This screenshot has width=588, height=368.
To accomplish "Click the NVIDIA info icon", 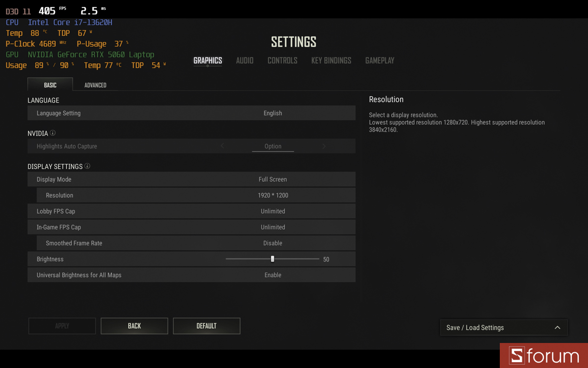I will point(53,132).
